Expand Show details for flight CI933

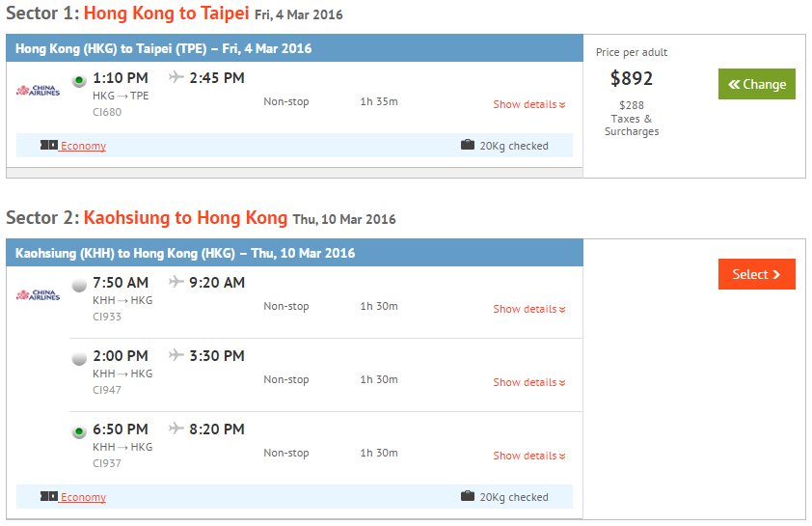(529, 310)
